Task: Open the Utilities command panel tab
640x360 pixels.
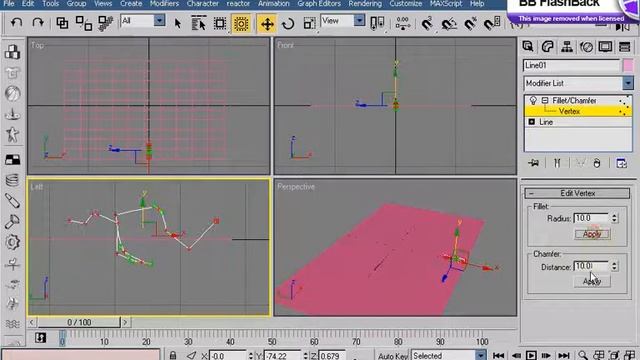Action: [x=624, y=47]
